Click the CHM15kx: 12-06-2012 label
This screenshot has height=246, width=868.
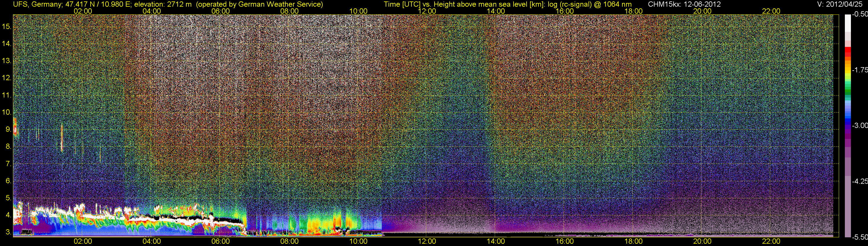(x=684, y=4)
